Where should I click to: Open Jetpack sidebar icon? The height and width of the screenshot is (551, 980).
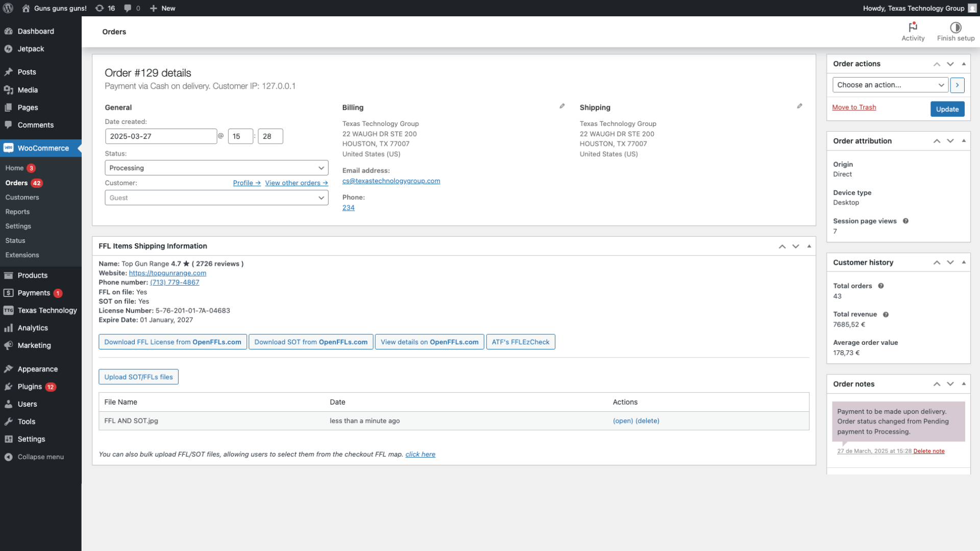pyautogui.click(x=8, y=49)
